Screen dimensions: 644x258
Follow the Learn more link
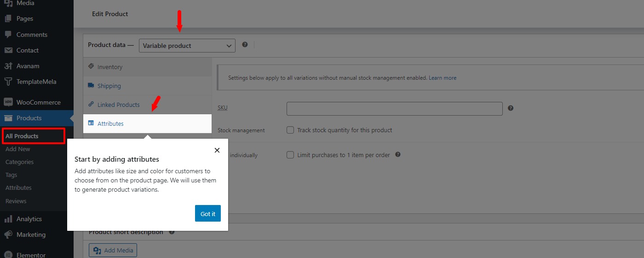click(x=443, y=78)
